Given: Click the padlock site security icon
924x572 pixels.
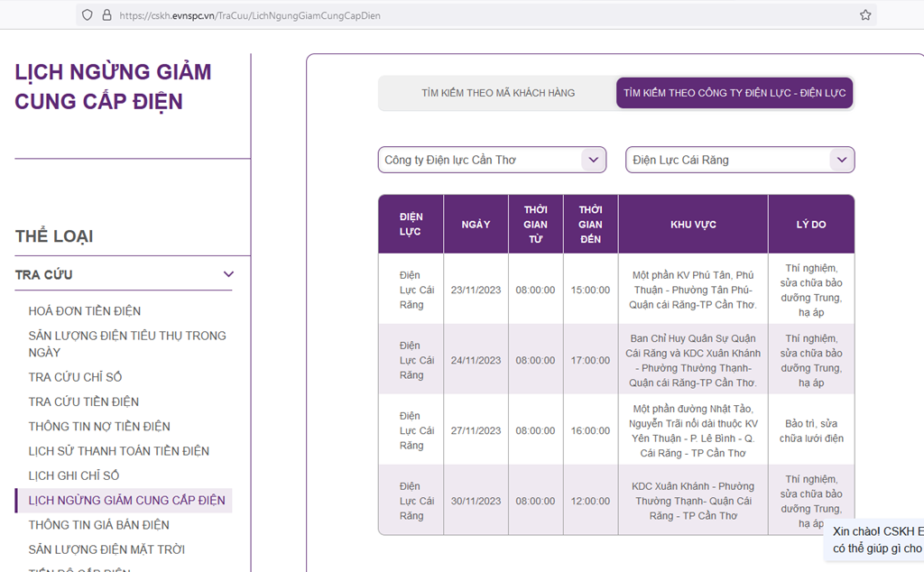Looking at the screenshot, I should (x=106, y=15).
